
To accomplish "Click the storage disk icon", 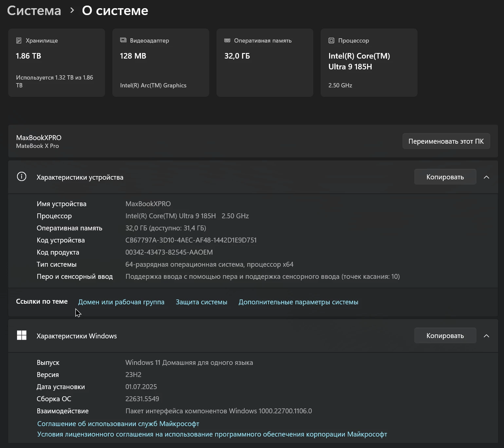I will coord(19,41).
